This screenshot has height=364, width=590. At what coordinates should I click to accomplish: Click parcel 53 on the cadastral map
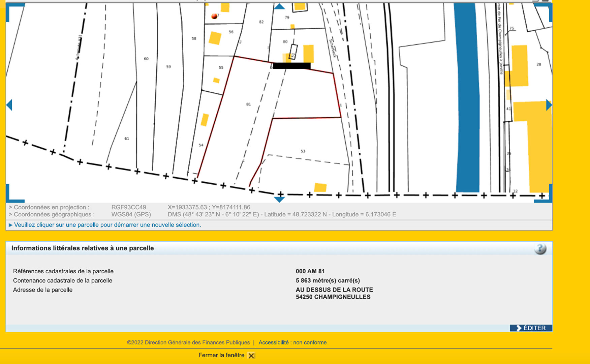pyautogui.click(x=303, y=151)
